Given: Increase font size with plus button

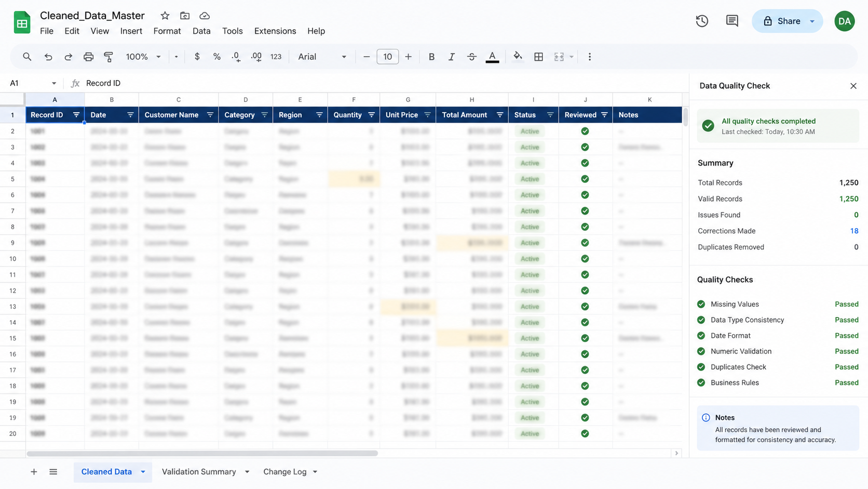Looking at the screenshot, I should (408, 57).
